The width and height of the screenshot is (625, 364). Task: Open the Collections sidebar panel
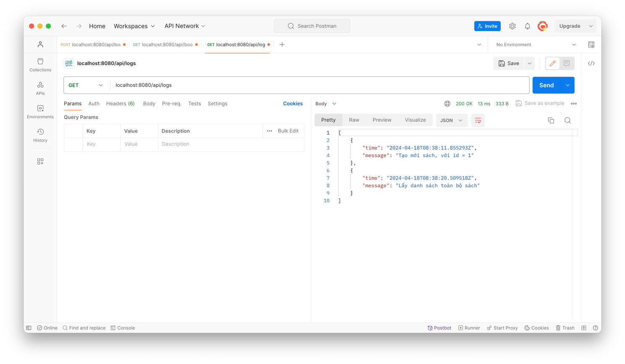click(40, 65)
